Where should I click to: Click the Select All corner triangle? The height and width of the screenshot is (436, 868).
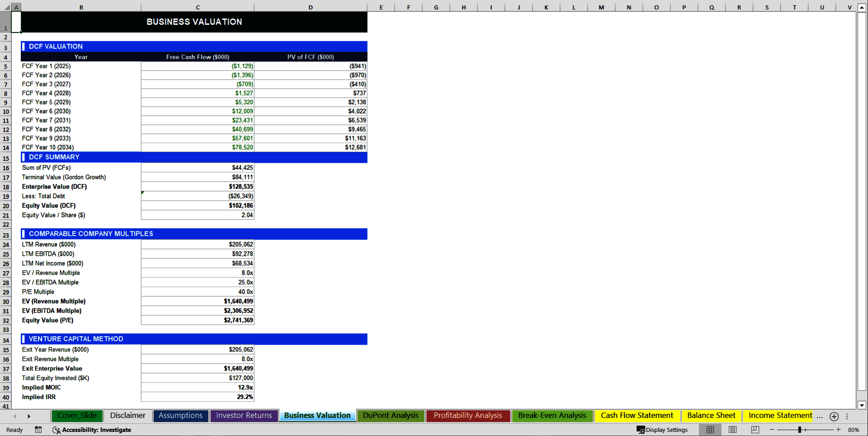(6, 7)
